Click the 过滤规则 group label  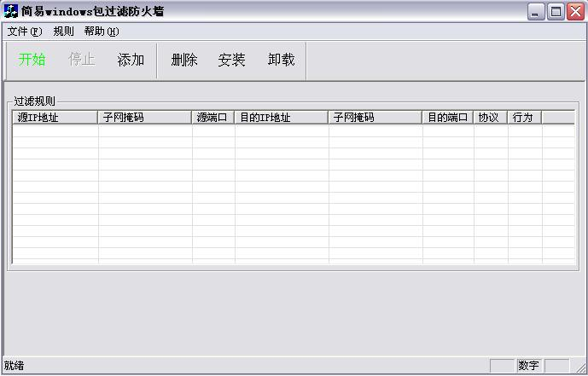click(x=34, y=101)
